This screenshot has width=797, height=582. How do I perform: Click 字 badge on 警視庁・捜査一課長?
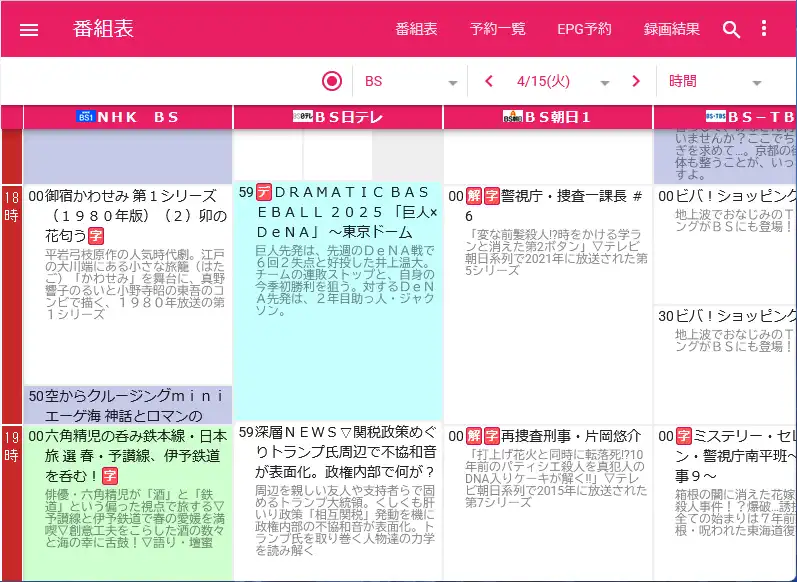492,196
